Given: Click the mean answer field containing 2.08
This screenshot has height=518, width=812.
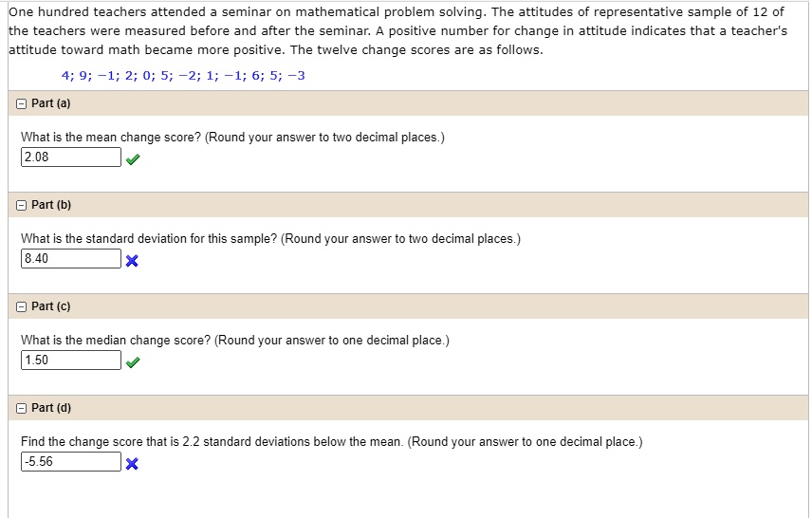Looking at the screenshot, I should coord(70,157).
